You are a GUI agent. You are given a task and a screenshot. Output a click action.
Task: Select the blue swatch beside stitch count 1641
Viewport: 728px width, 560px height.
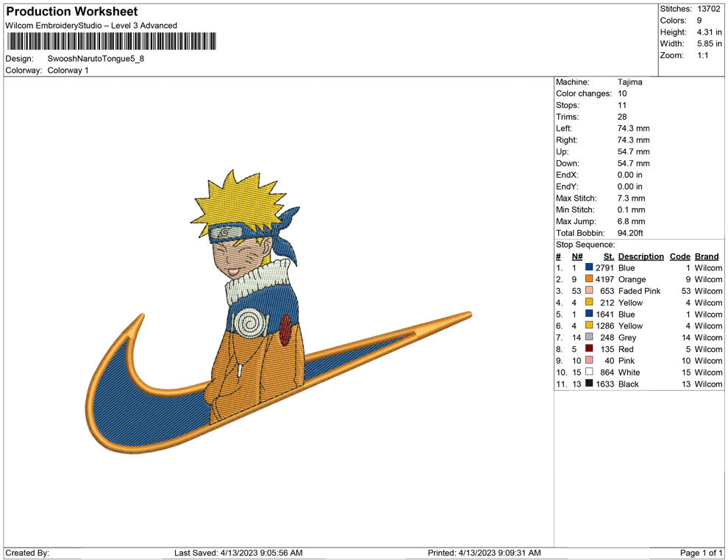(x=589, y=314)
